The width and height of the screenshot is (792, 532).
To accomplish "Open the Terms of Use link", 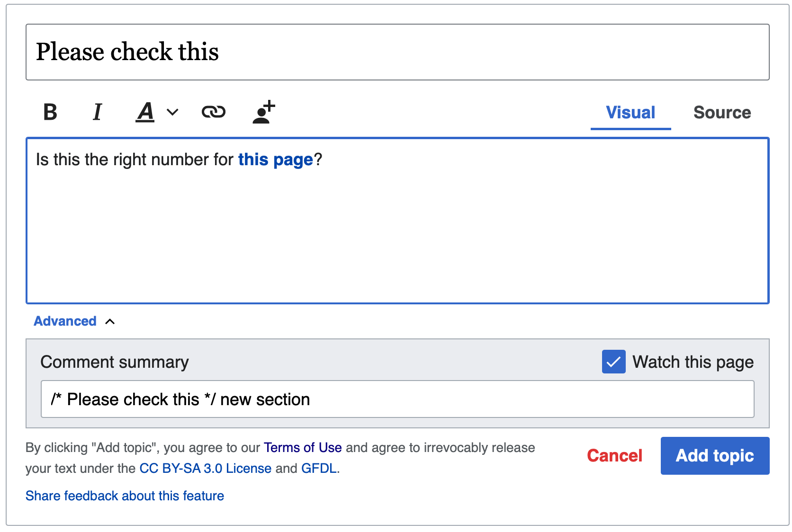I will [303, 448].
